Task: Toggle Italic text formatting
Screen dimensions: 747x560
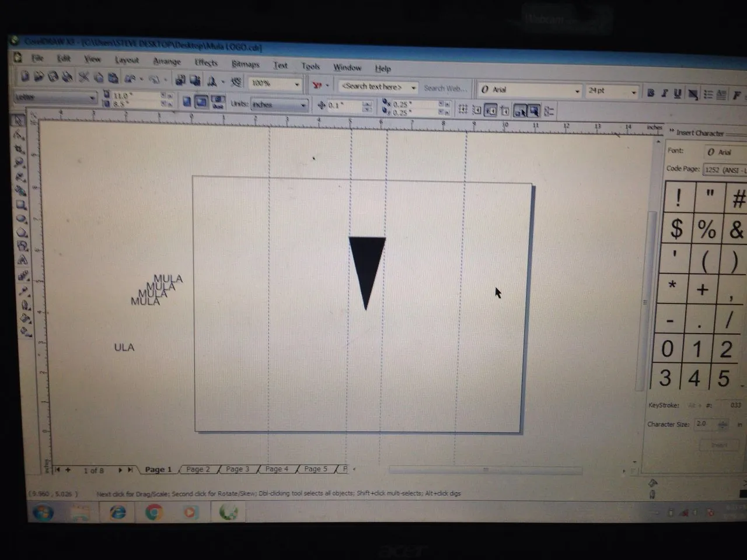Action: (664, 93)
